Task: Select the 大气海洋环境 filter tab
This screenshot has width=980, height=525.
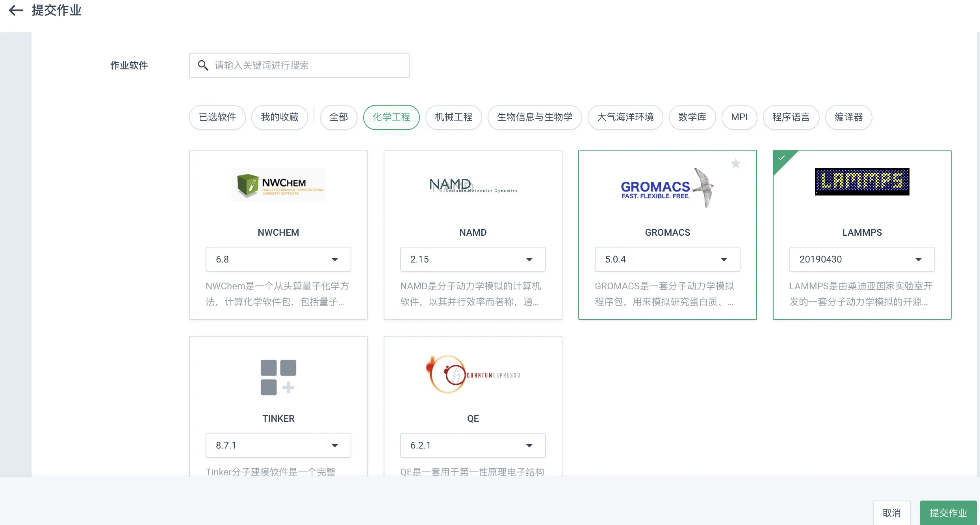Action: pos(625,117)
